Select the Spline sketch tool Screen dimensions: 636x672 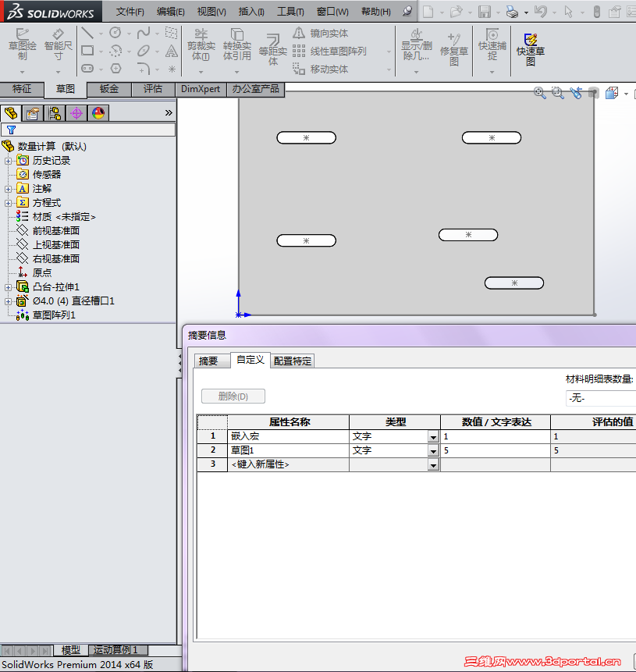pyautogui.click(x=144, y=33)
